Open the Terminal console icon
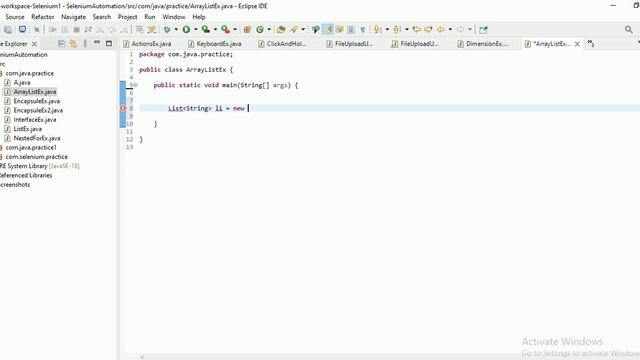The image size is (640, 360). click(x=22, y=29)
